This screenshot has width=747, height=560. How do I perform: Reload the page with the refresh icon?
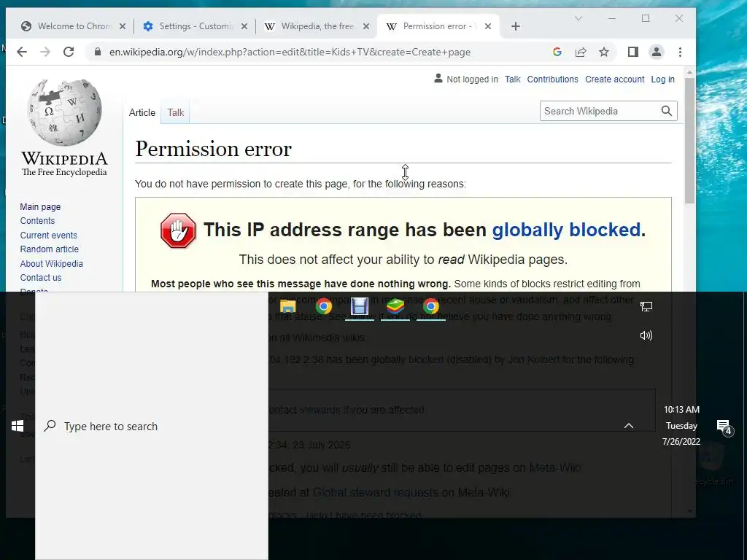tap(69, 52)
